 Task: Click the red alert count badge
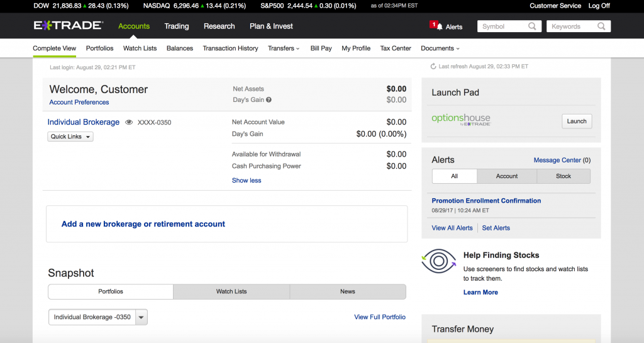point(433,25)
